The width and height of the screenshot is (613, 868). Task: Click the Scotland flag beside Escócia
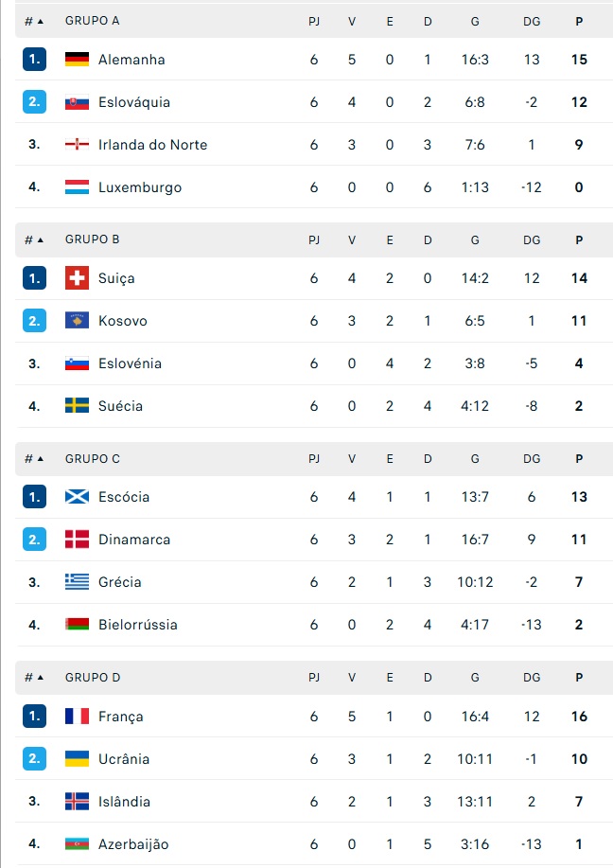[x=77, y=497]
